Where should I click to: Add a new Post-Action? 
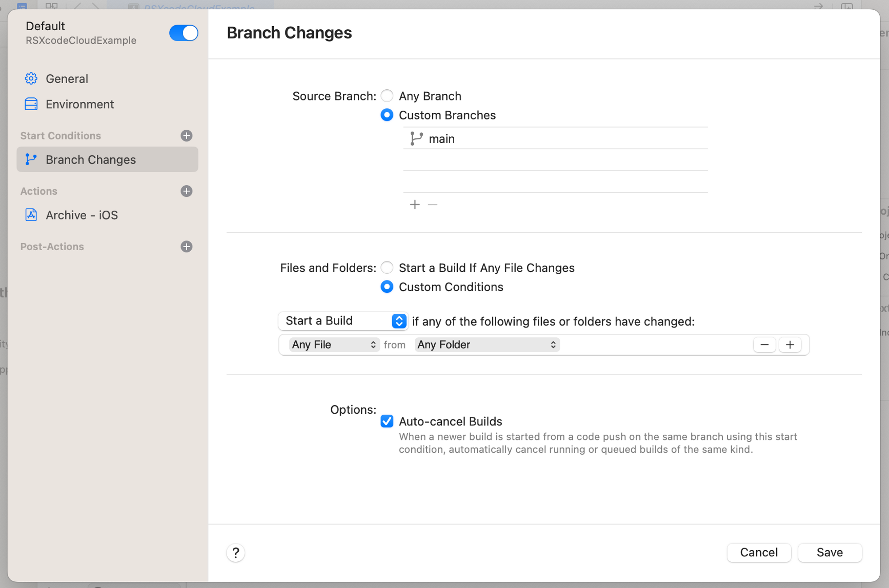(x=186, y=247)
